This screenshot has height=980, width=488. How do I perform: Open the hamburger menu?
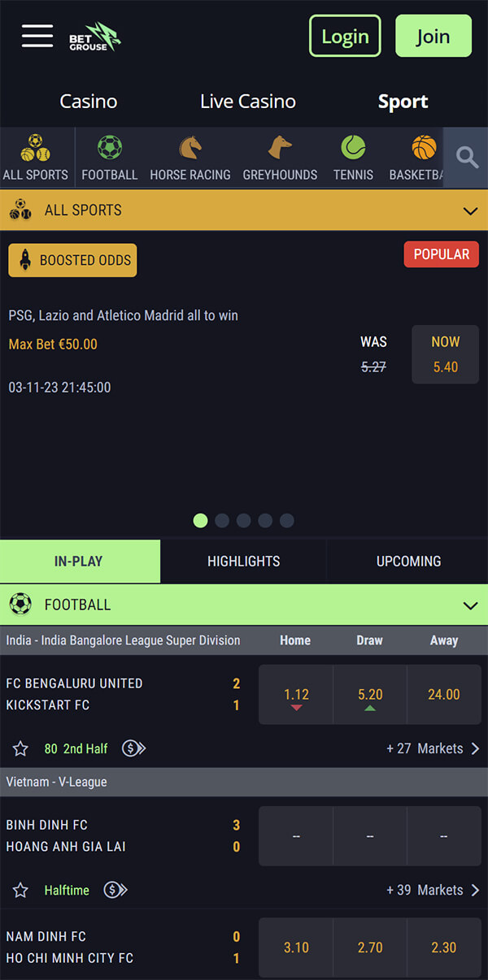pyautogui.click(x=37, y=36)
